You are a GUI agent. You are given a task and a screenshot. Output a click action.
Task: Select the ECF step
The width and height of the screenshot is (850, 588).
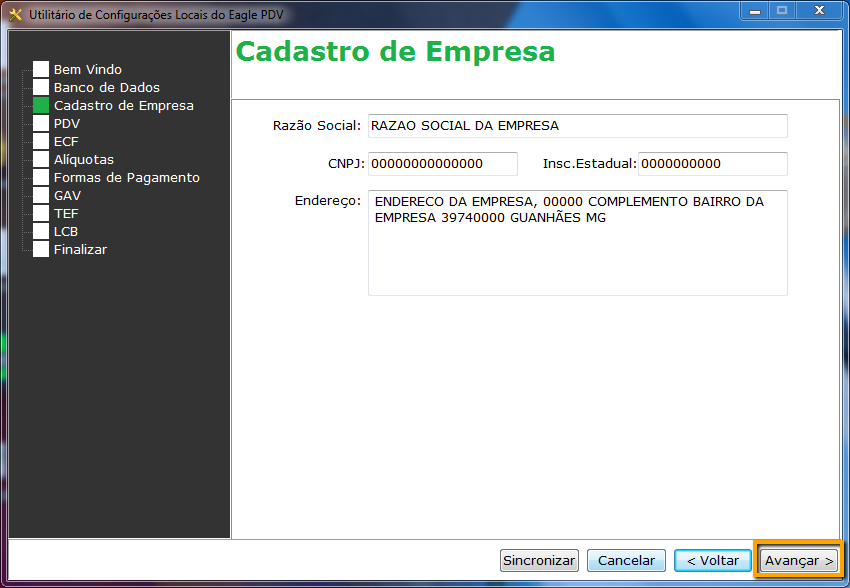(x=66, y=141)
